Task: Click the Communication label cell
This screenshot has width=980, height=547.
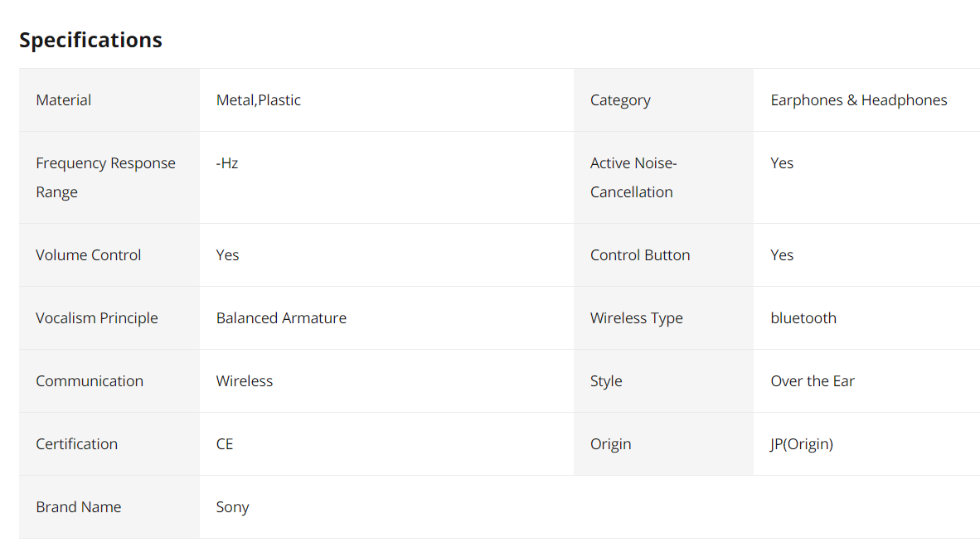Action: [x=90, y=381]
